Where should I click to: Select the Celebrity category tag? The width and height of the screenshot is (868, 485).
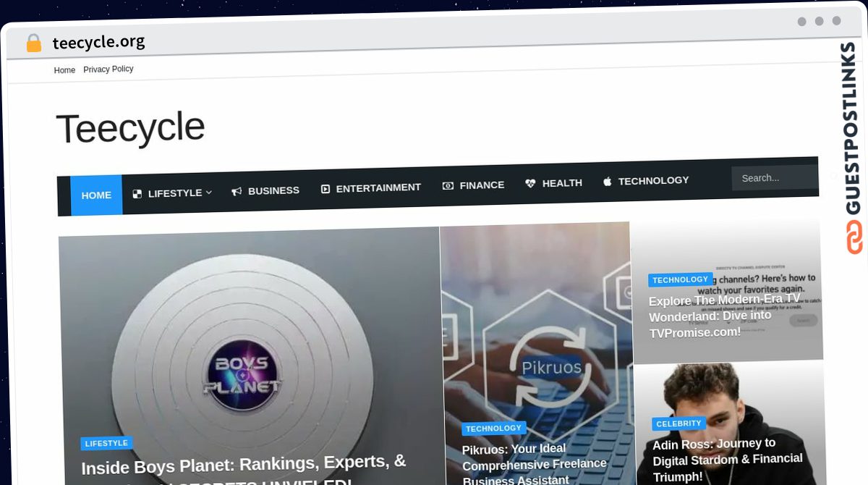[x=678, y=423]
